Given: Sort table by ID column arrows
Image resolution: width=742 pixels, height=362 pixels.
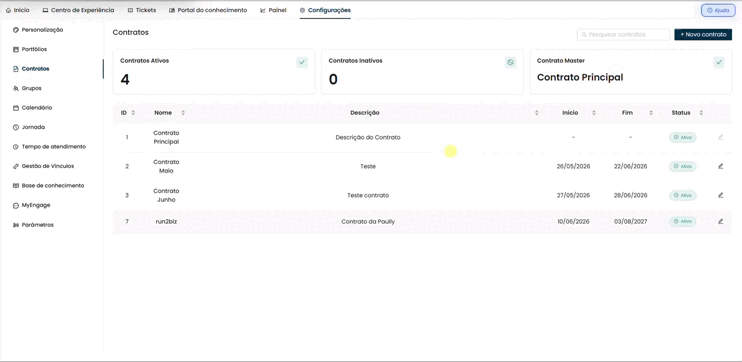Looking at the screenshot, I should pos(133,113).
